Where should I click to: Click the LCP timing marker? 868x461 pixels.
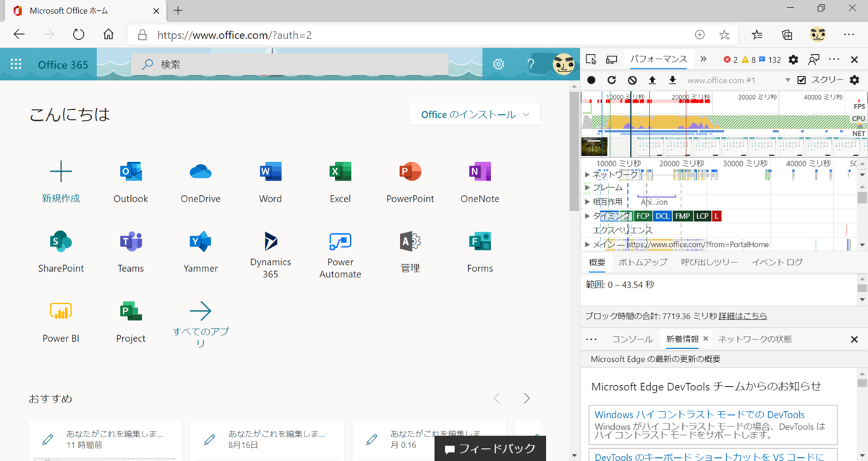pos(702,216)
